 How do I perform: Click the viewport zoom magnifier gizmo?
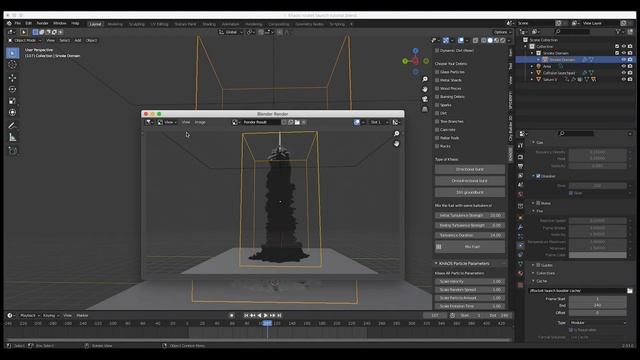click(x=425, y=79)
